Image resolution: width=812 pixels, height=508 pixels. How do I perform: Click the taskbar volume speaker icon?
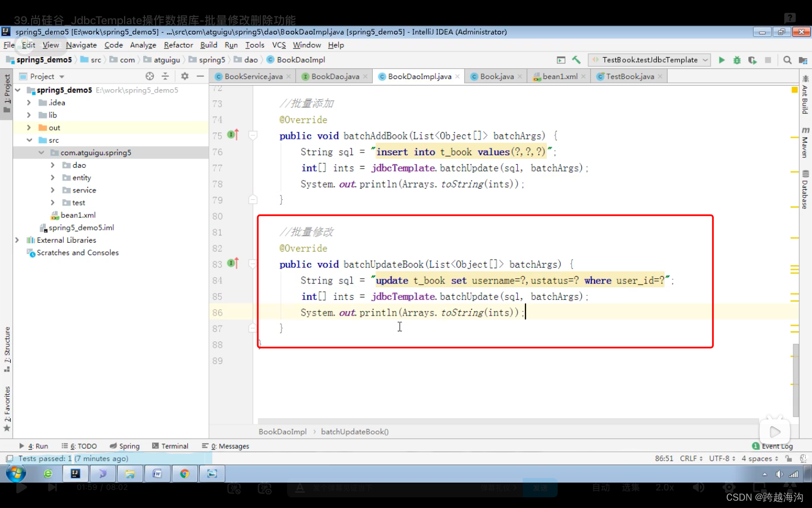(x=779, y=474)
